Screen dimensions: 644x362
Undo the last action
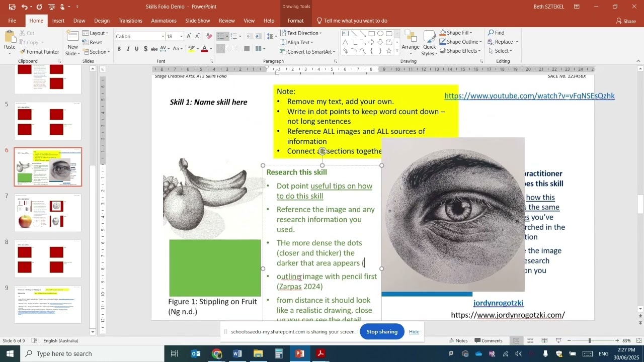click(24, 7)
